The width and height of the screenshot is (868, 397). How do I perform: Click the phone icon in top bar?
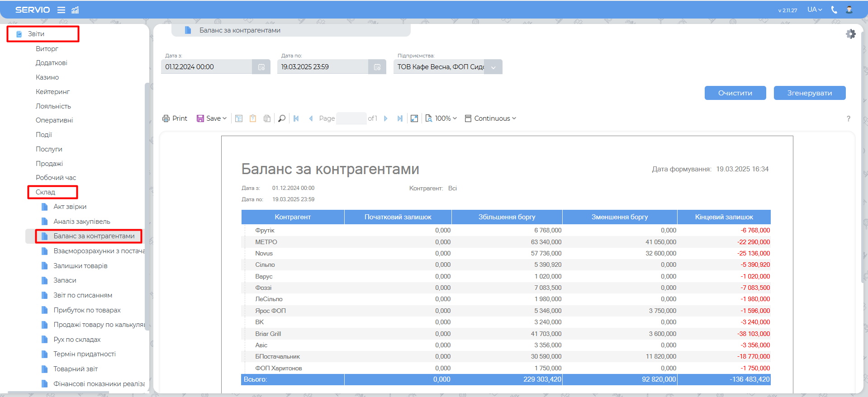(834, 10)
